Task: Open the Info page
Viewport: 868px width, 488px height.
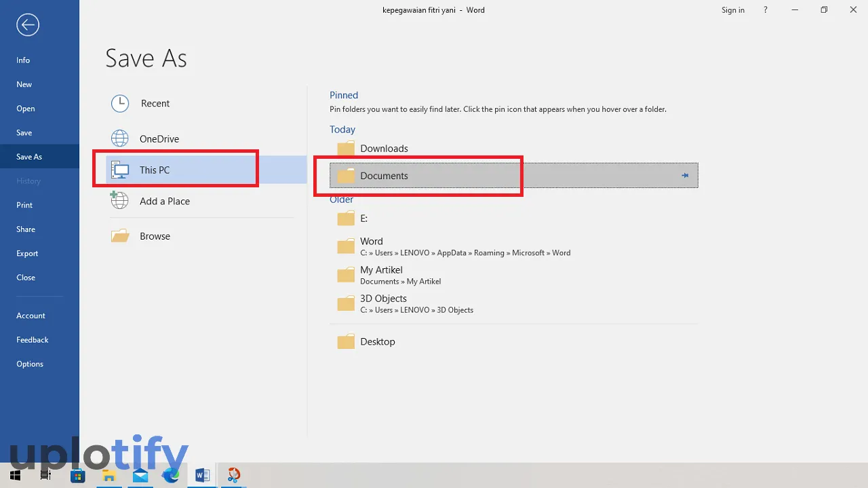Action: (x=23, y=60)
